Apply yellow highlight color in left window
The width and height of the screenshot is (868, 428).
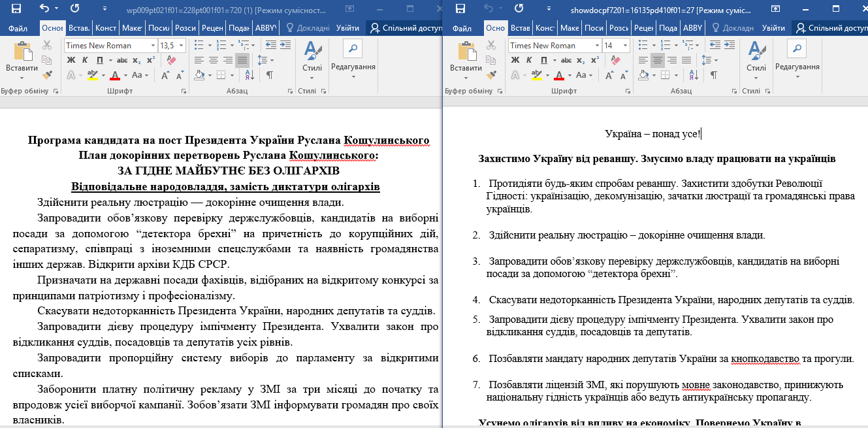tap(92, 75)
